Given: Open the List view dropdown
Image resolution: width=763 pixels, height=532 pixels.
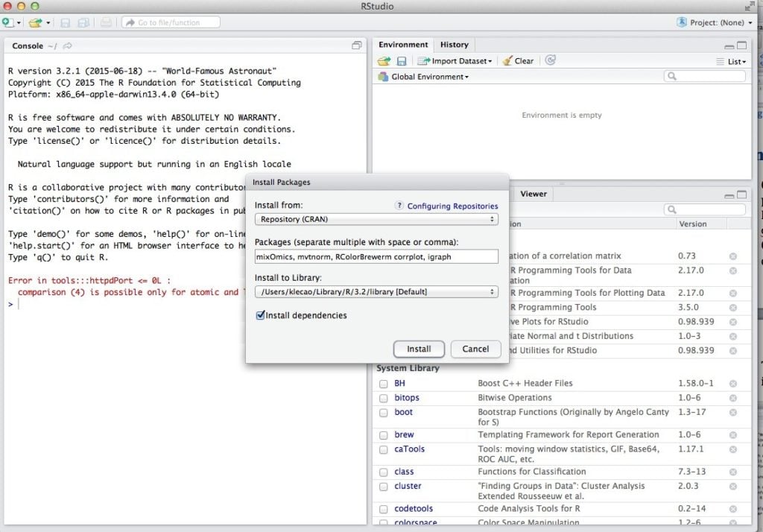Looking at the screenshot, I should 732,61.
